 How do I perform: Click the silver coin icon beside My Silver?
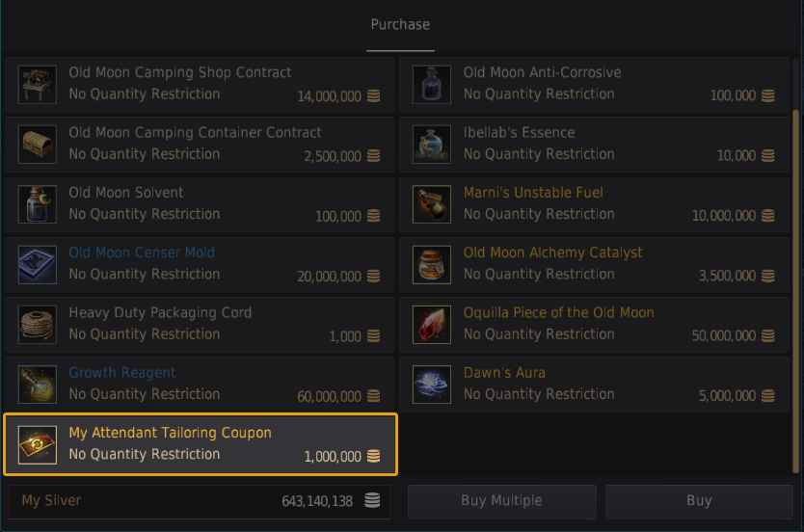click(x=372, y=501)
